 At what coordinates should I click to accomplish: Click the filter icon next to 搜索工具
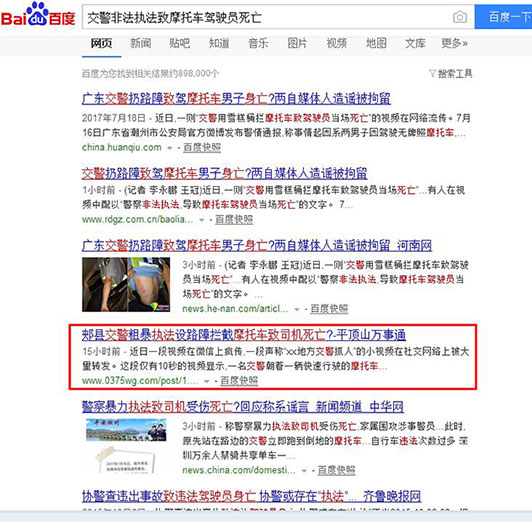[x=432, y=73]
